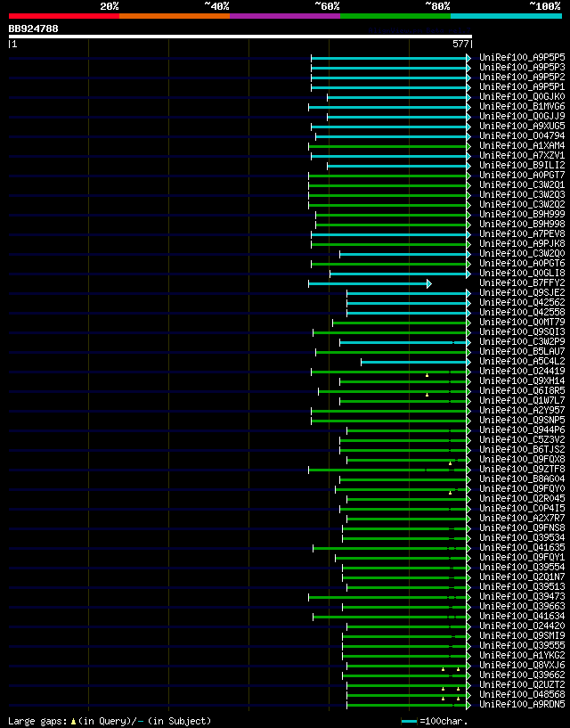Select the UniRef100_B7FFY2 label

coord(522,282)
